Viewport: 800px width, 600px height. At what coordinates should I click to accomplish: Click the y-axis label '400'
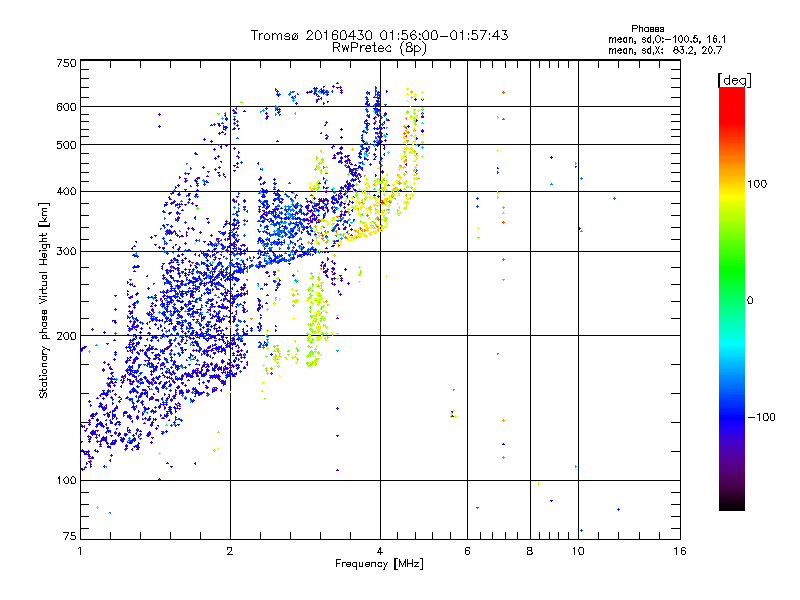[x=66, y=192]
